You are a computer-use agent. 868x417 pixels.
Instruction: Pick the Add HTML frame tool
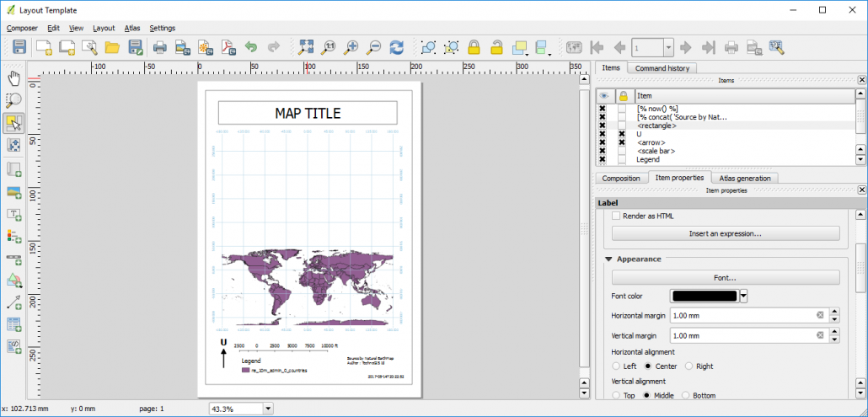(x=13, y=347)
